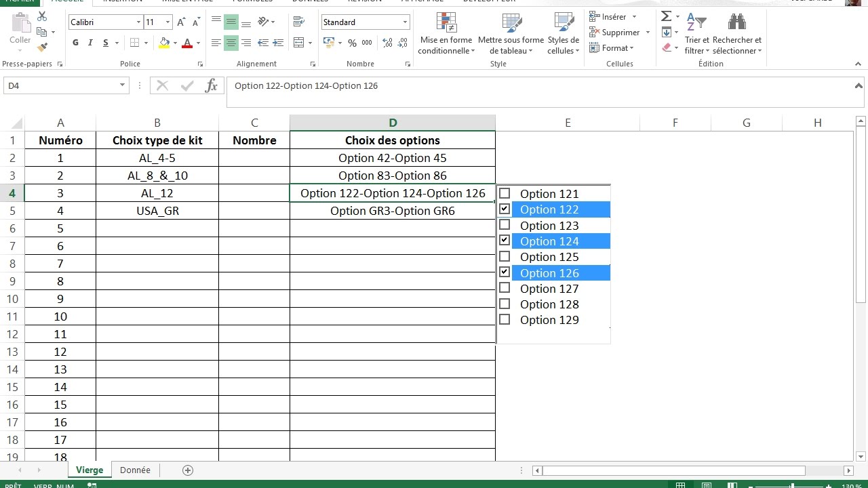
Task: Click the Supprimer cells button
Action: [620, 32]
